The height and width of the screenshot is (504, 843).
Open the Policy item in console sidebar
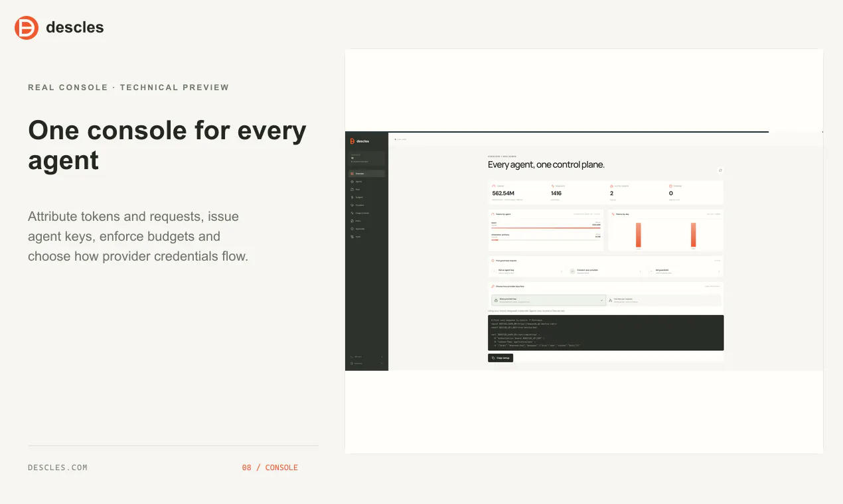[x=366, y=221]
